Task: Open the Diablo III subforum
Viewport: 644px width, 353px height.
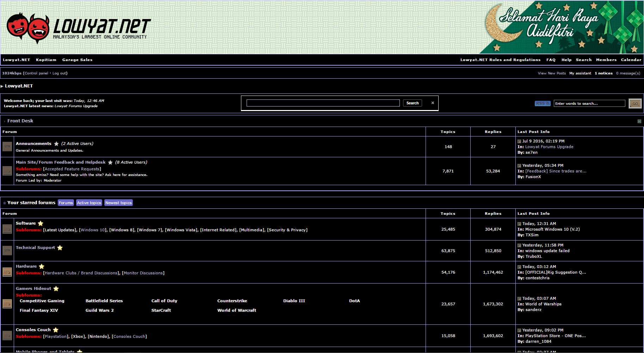Action: (294, 301)
